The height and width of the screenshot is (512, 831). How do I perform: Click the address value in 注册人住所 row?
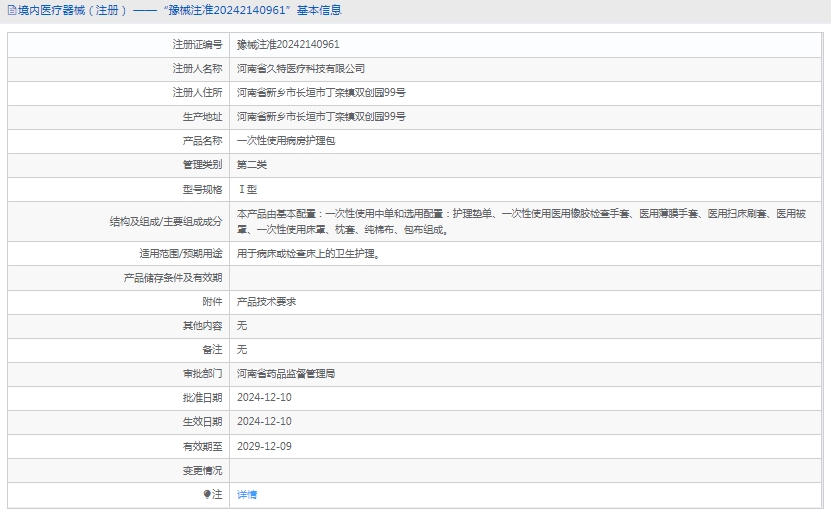(x=321, y=93)
